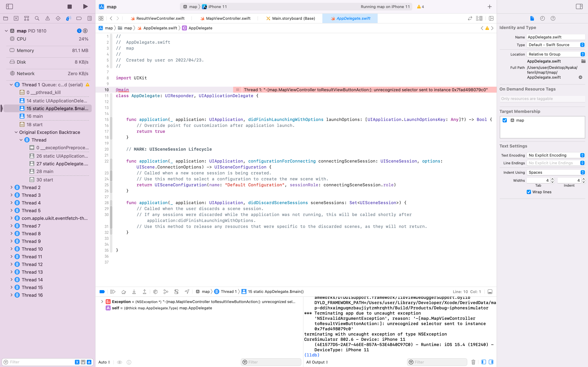This screenshot has height=367, width=588.
Task: Open the Text Encoding dropdown
Action: (556, 155)
